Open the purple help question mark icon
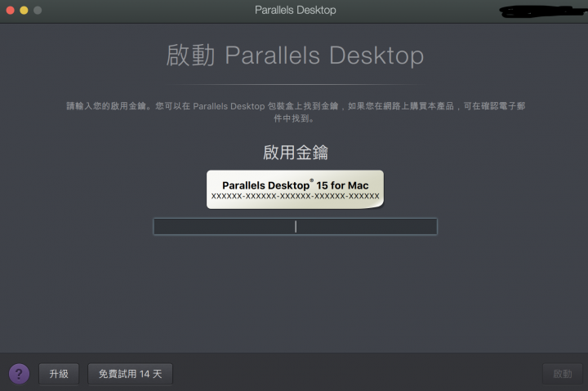588x391 pixels. (19, 374)
